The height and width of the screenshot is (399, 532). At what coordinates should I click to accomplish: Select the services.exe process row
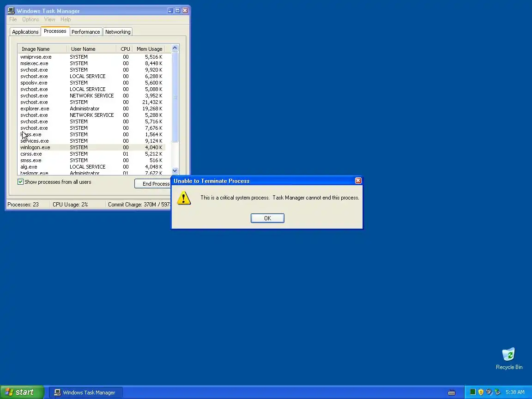tap(91, 141)
